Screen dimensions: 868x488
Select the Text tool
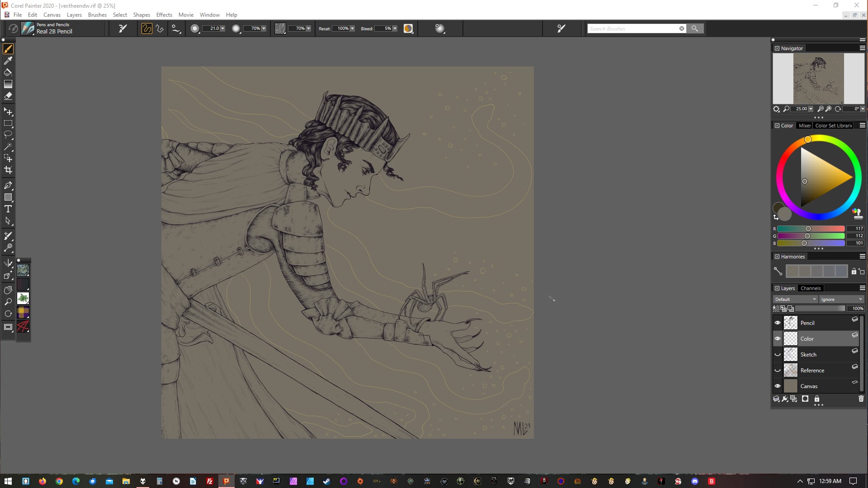8,209
